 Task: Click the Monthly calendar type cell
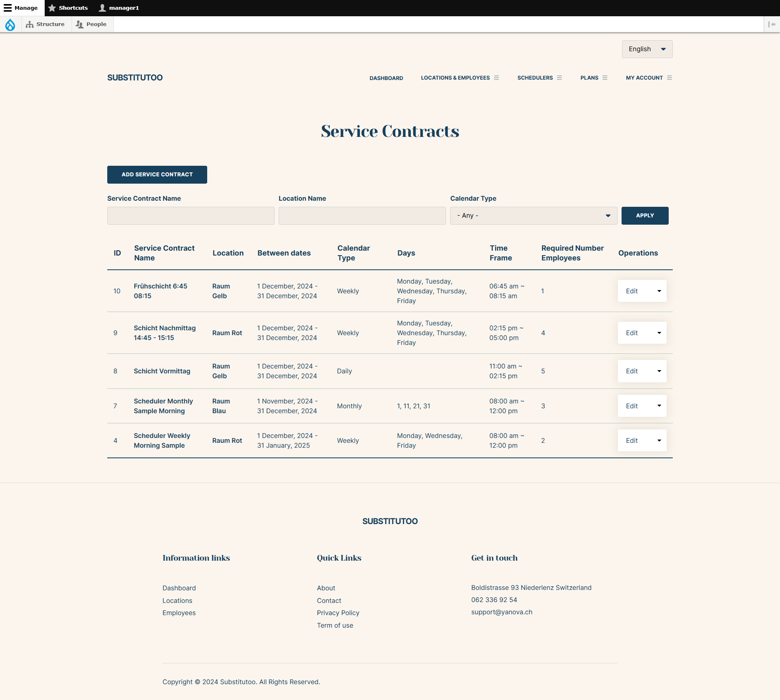(349, 406)
